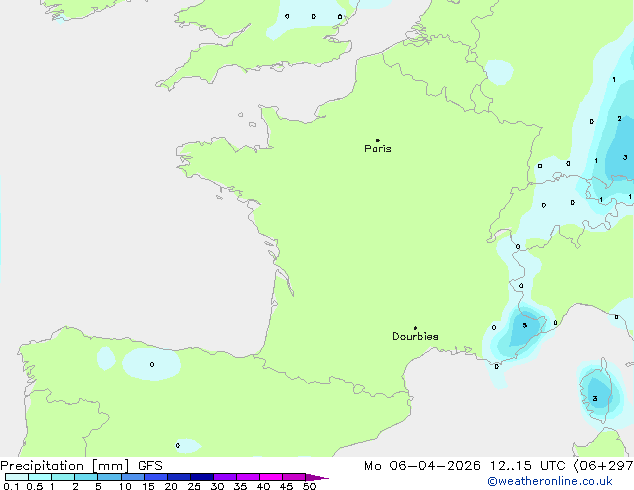634x490 pixels.
Task: Pick the lightest 0.1–0.5 mm legend swatch
Action: click(x=17, y=477)
